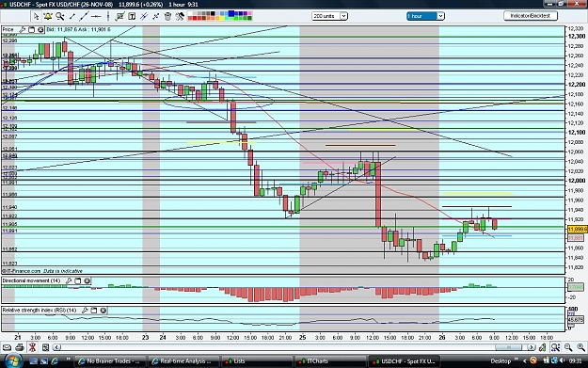This screenshot has width=588, height=368.
Task: Switch to the Lists taskbar window
Action: click(x=257, y=361)
